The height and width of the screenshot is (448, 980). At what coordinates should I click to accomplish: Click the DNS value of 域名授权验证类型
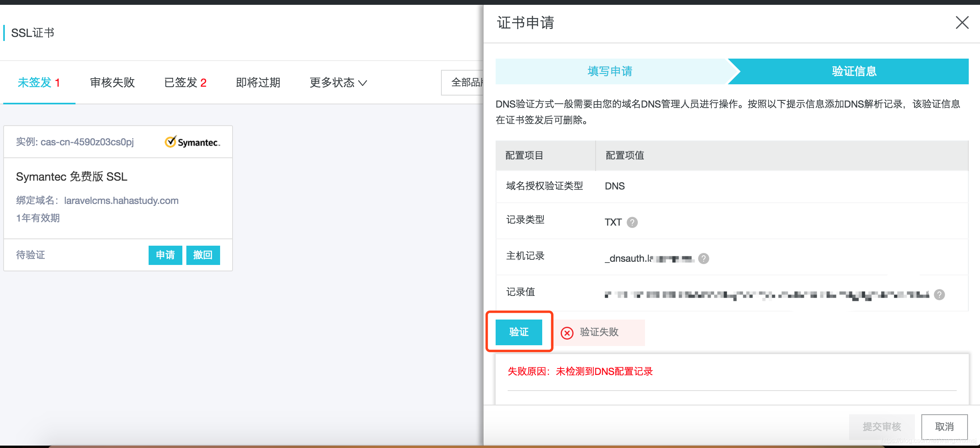coord(615,186)
